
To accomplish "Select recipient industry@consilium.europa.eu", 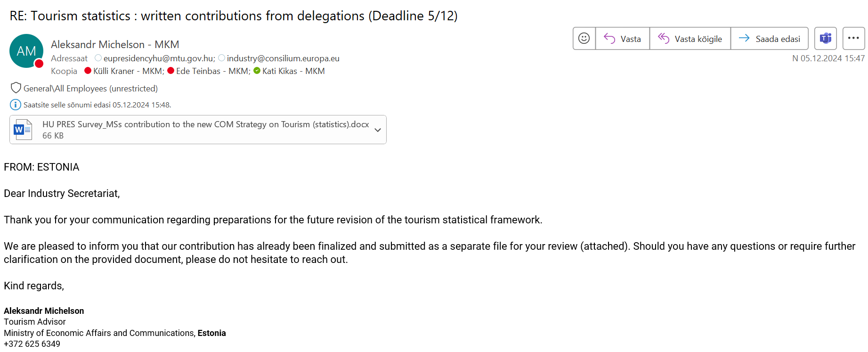I will [x=283, y=58].
